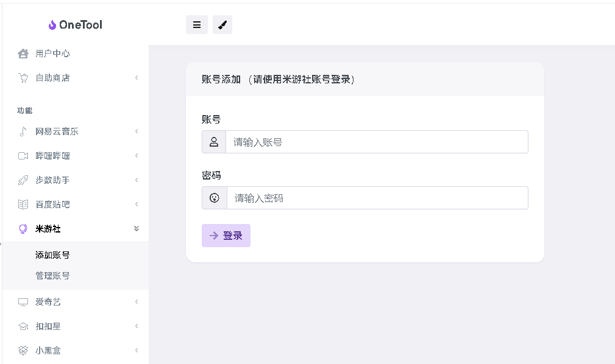615x364 pixels.
Task: Open the 扣扣星 sidebar item
Action: [76, 326]
